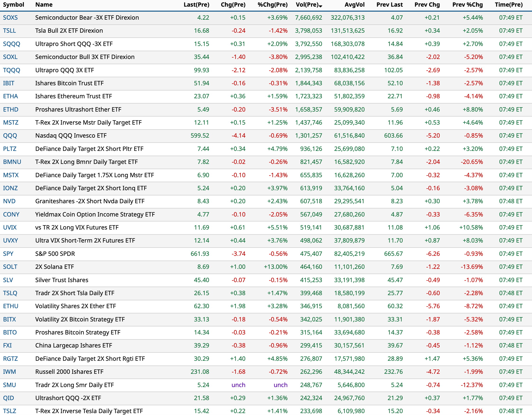Viewport: 532px width, 415px height.
Task: Open the SOXS symbol link
Action: [x=10, y=18]
